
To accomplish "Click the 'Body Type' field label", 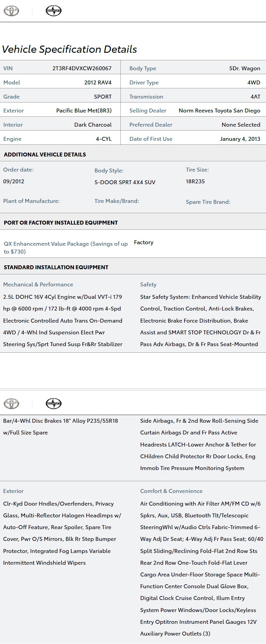I will point(143,68).
